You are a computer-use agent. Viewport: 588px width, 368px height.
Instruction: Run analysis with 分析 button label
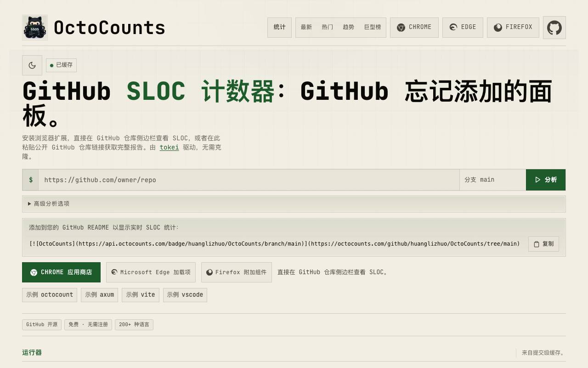coord(551,180)
